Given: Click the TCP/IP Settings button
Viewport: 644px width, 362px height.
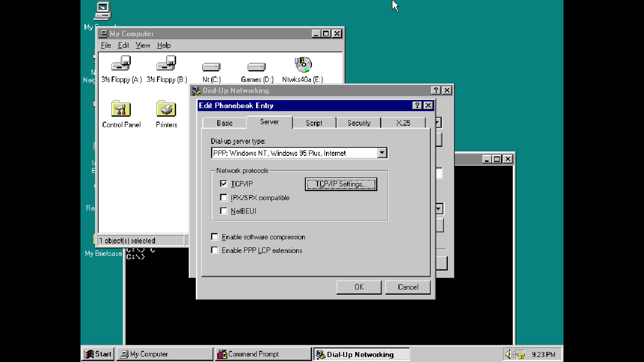Looking at the screenshot, I should click(341, 184).
